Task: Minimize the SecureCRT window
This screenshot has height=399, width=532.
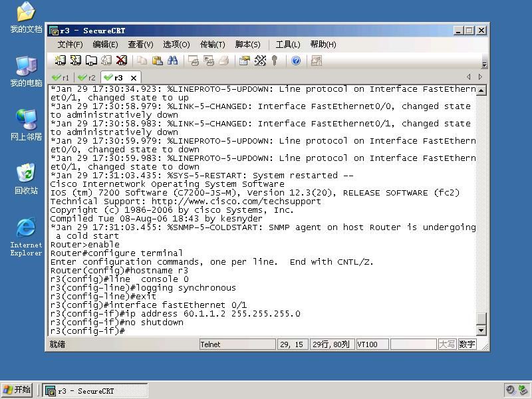Action: 458,31
